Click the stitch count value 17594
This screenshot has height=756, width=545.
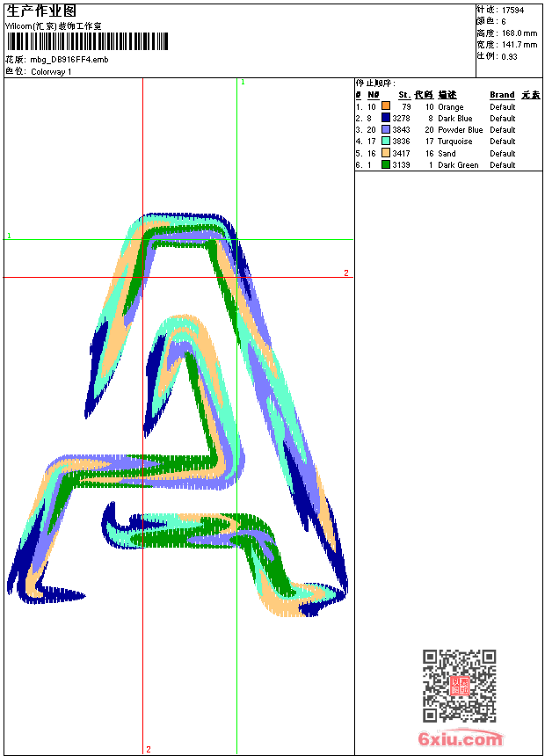point(512,10)
